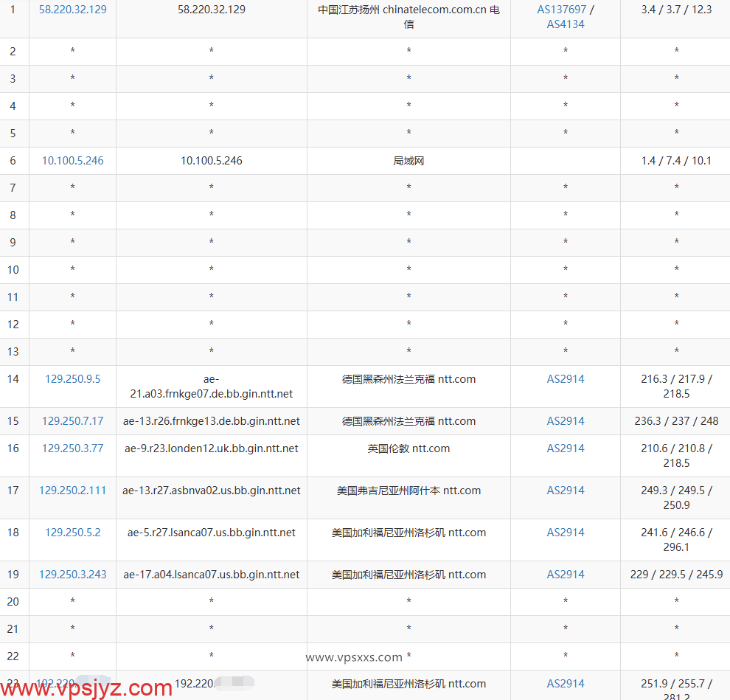Open the AS2914 link in hop 14
This screenshot has height=700, width=730.
pyautogui.click(x=565, y=379)
